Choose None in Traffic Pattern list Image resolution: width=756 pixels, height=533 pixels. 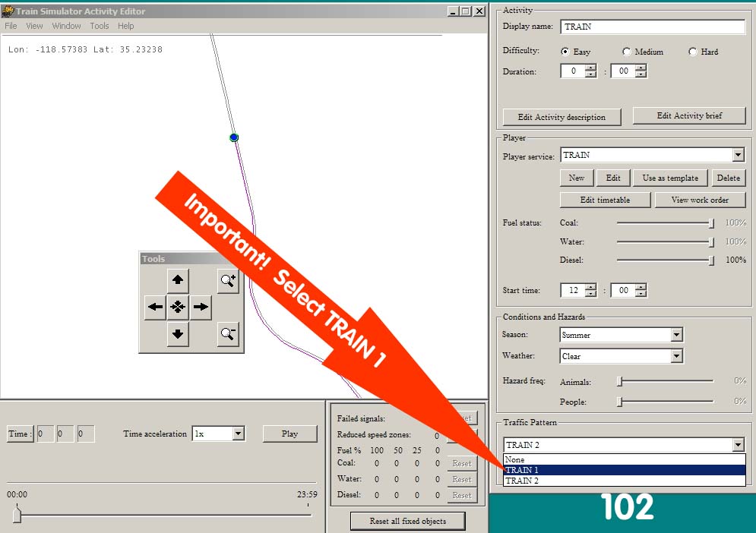pos(625,459)
